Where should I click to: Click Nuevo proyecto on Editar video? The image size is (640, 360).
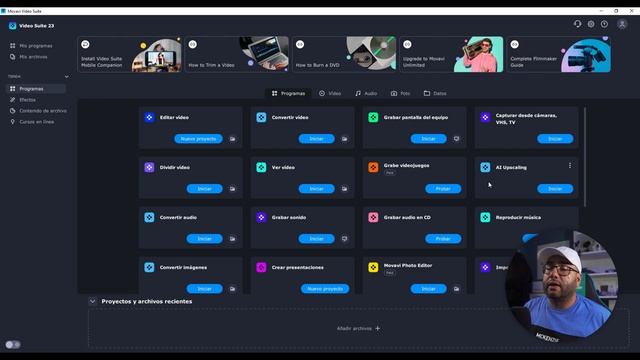(198, 139)
